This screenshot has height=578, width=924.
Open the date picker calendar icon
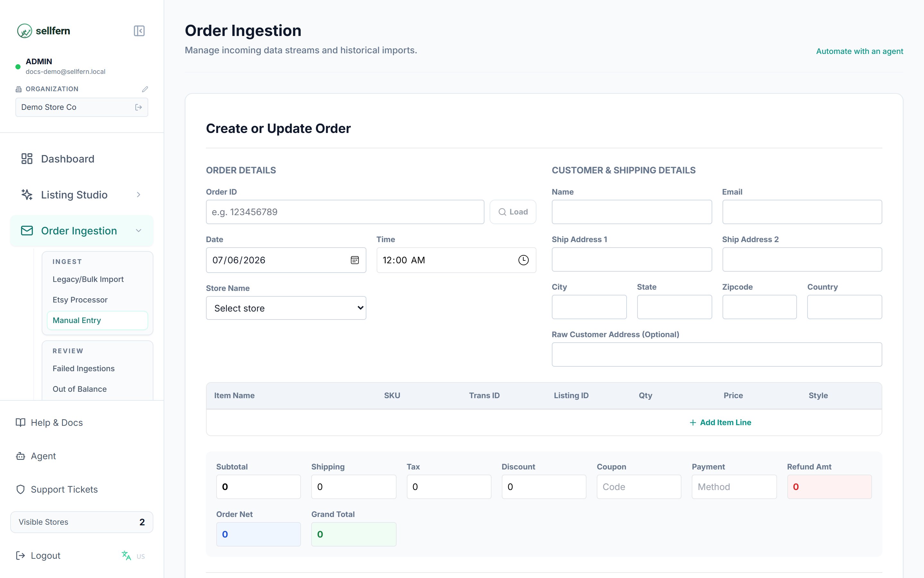point(355,260)
